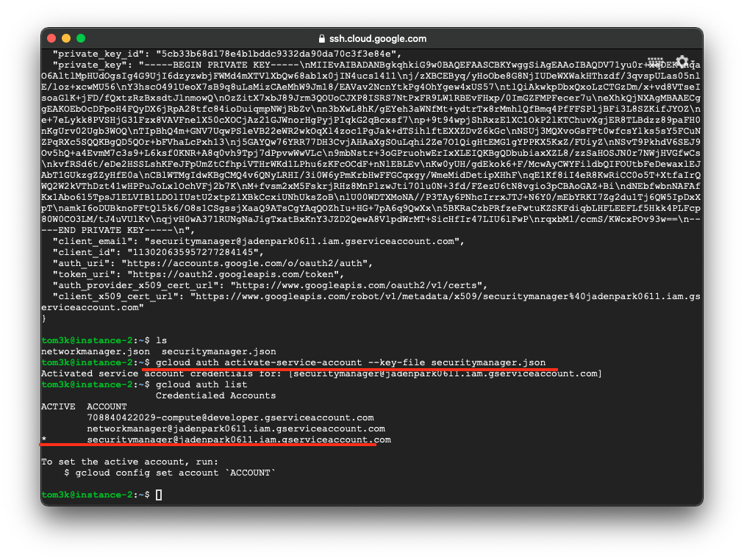Open the auth_uri accounts.google.com link text
Viewport: 744px width, 560px height.
pos(244,263)
